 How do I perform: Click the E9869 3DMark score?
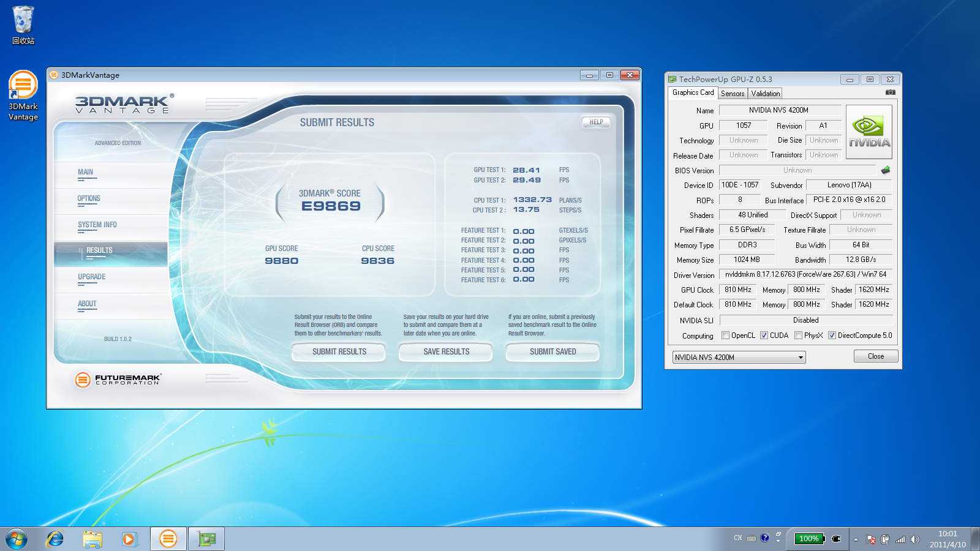(x=331, y=206)
